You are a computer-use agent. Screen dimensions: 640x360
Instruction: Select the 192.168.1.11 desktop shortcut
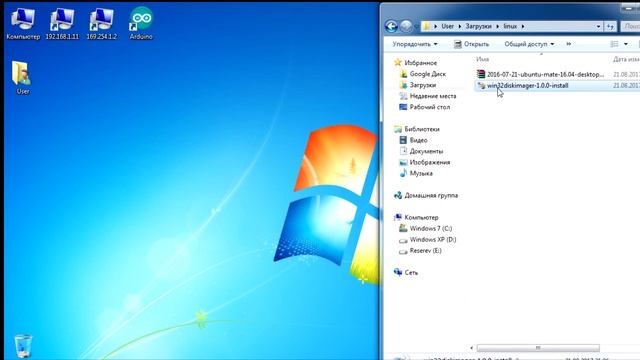click(62, 24)
